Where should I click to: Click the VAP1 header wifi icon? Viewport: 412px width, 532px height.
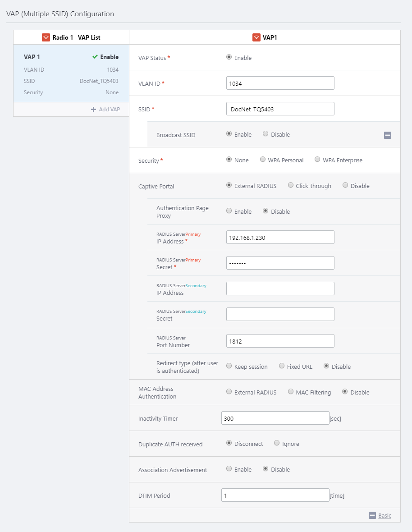tap(256, 37)
